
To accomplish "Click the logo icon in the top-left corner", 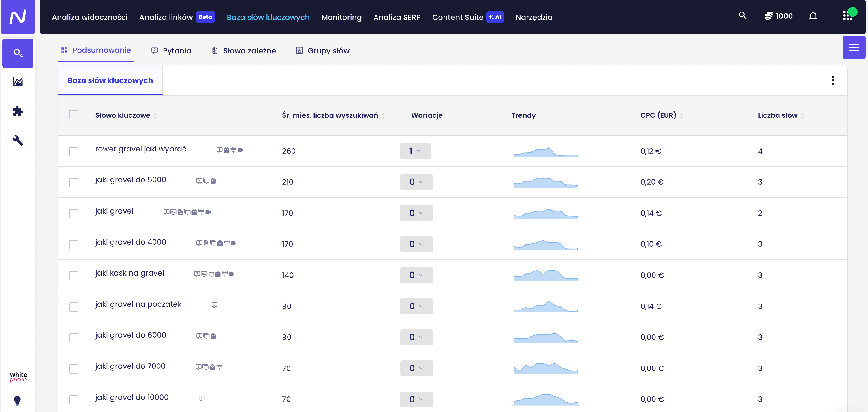I will click(18, 17).
